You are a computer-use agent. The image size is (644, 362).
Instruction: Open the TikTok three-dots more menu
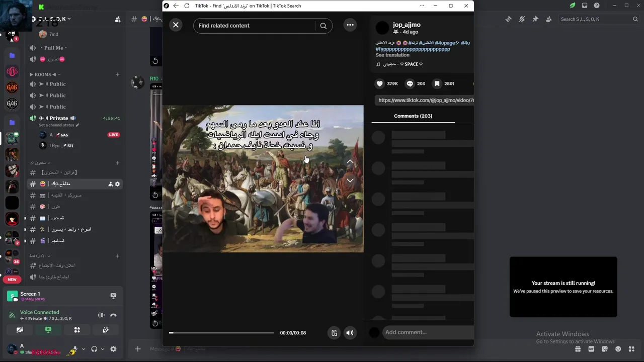coord(350,25)
